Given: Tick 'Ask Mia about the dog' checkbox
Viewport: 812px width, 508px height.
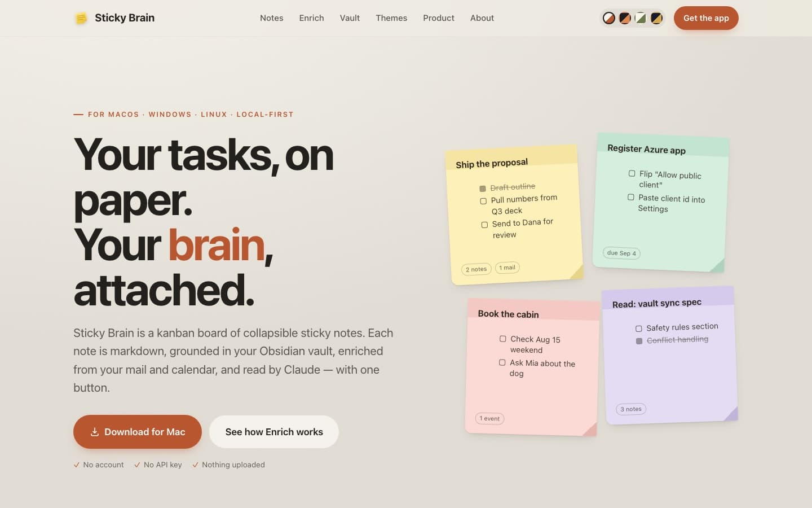Looking at the screenshot, I should pyautogui.click(x=502, y=362).
